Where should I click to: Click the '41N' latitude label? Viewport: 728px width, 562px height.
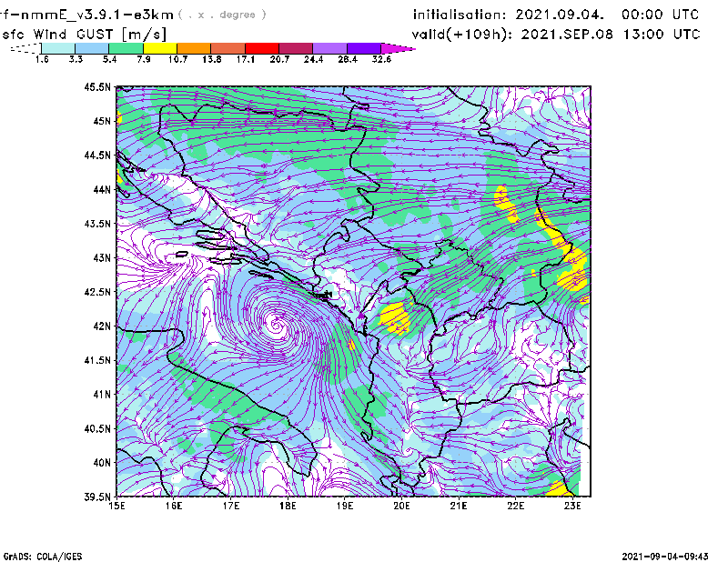[102, 394]
